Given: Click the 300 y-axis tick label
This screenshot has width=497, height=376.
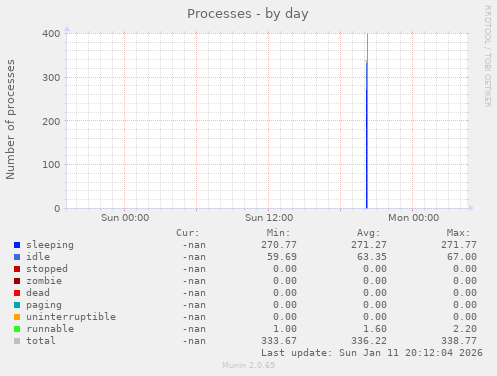Looking at the screenshot, I should [51, 78].
